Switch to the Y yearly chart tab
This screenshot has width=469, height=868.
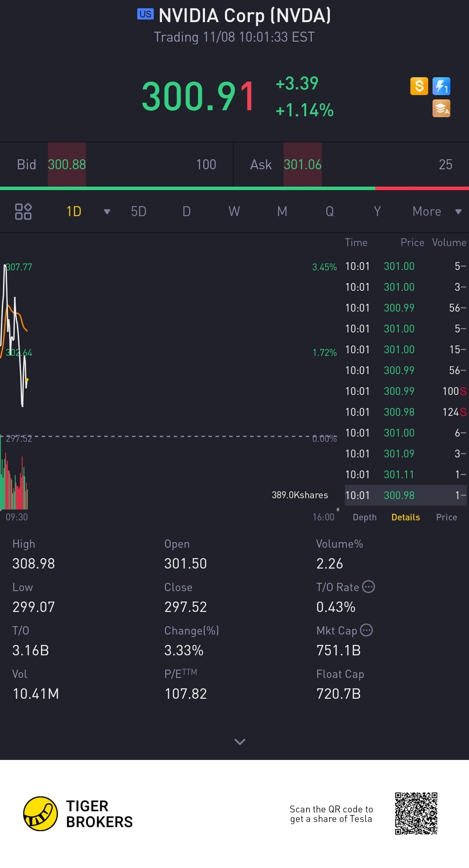377,211
